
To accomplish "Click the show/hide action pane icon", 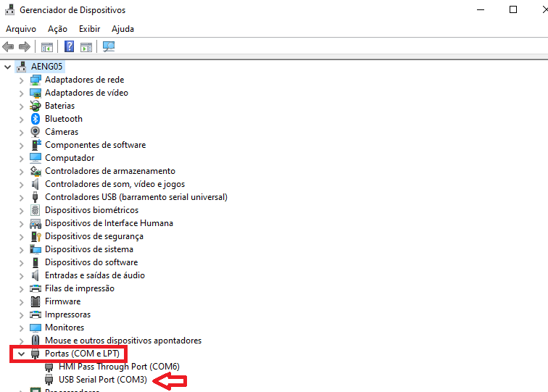I will tap(86, 47).
